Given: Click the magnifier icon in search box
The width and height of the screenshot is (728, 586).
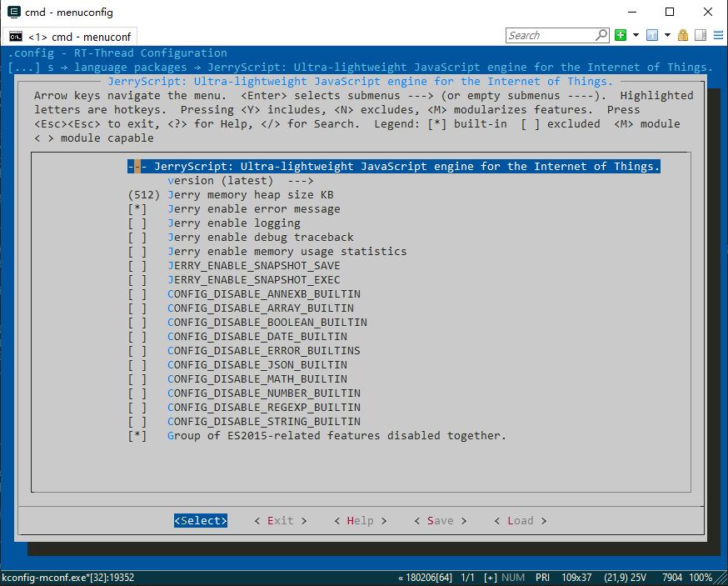Looking at the screenshot, I should [x=601, y=35].
